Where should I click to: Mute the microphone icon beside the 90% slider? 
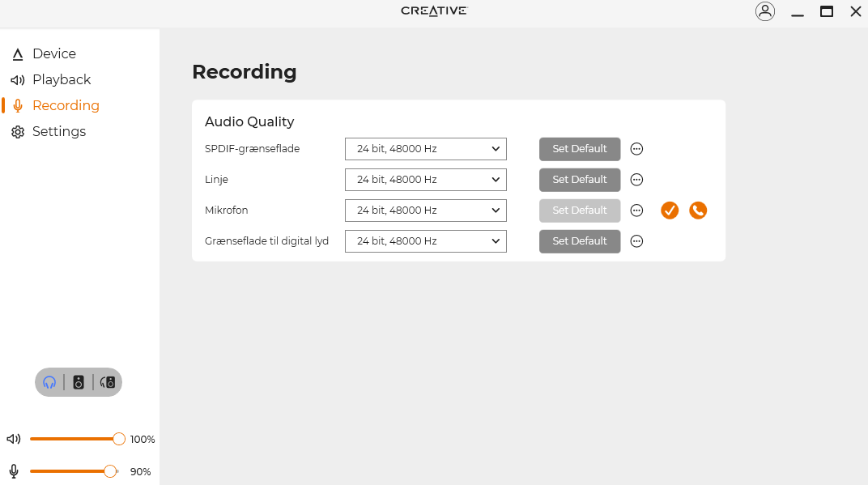pyautogui.click(x=14, y=471)
